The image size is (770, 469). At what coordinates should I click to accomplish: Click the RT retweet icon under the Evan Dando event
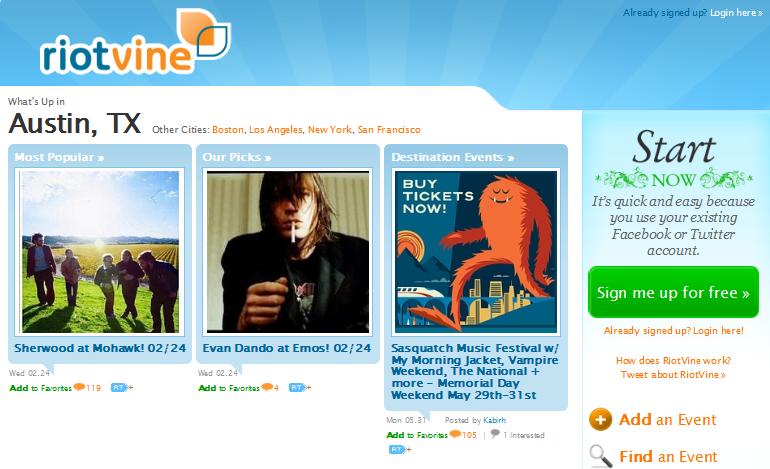pyautogui.click(x=299, y=387)
